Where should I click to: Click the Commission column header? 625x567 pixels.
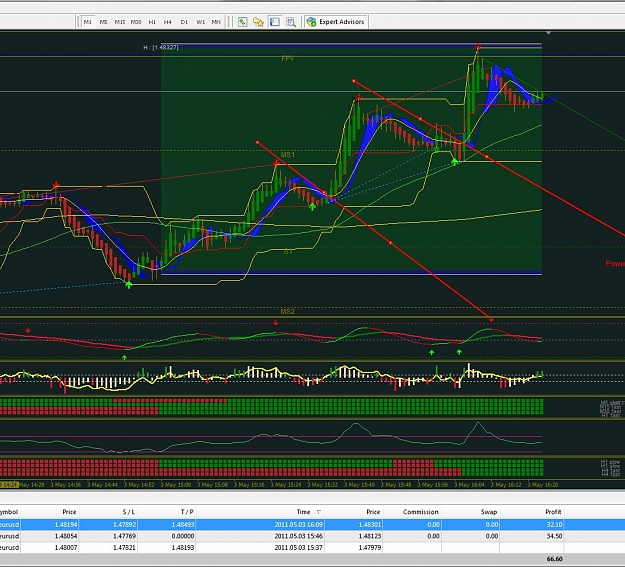[x=421, y=512]
